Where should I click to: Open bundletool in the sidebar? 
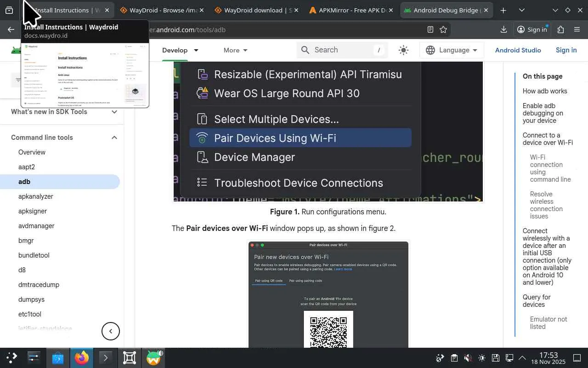pyautogui.click(x=34, y=255)
